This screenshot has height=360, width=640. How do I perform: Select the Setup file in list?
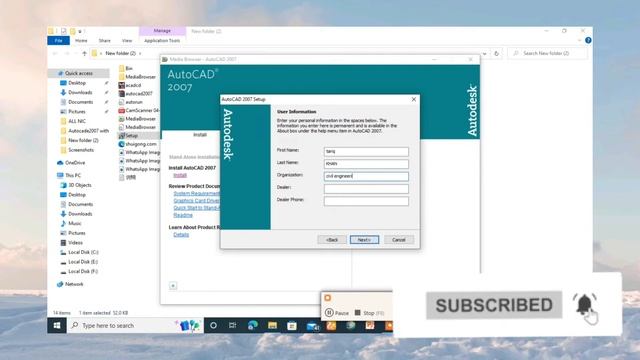tap(131, 136)
